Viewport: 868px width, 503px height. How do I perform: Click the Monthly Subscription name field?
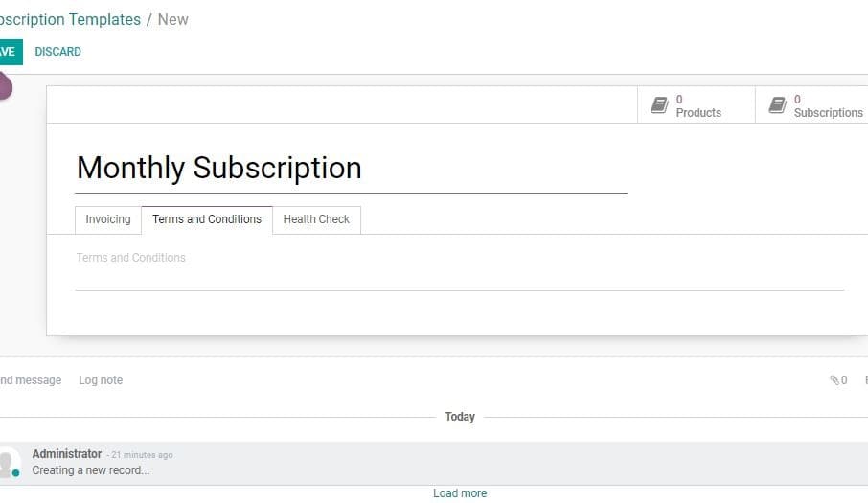(x=352, y=168)
